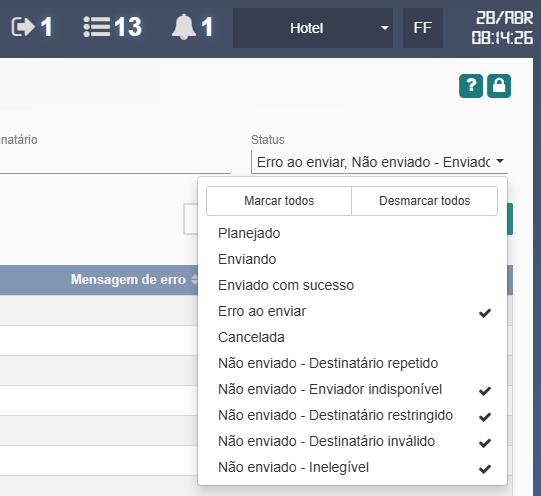Check the Enviando status option
541x496 pixels.
click(353, 259)
